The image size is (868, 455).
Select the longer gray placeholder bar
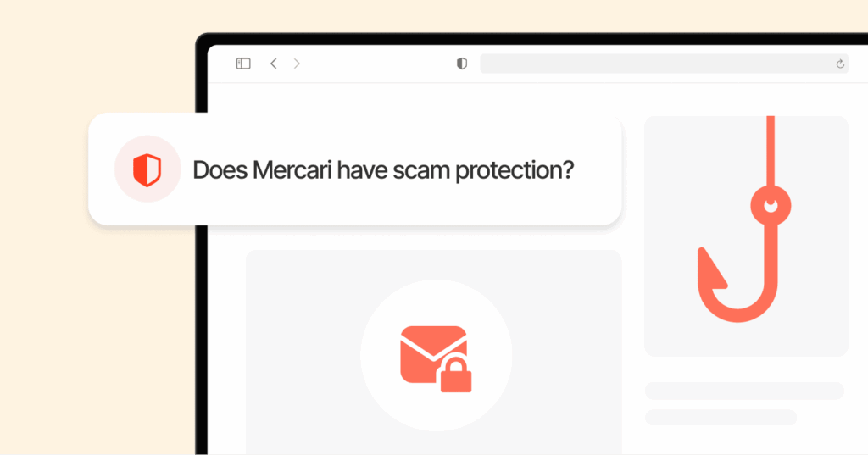pos(744,391)
